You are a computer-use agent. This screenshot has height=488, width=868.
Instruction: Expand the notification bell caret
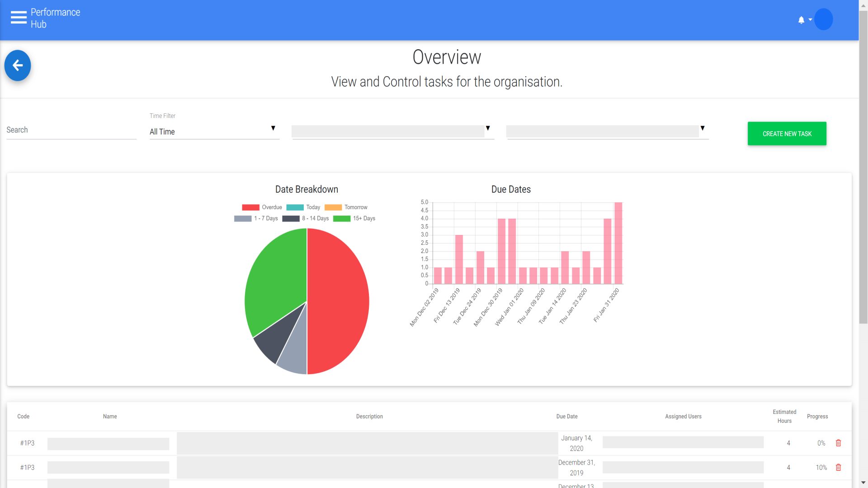pyautogui.click(x=810, y=20)
